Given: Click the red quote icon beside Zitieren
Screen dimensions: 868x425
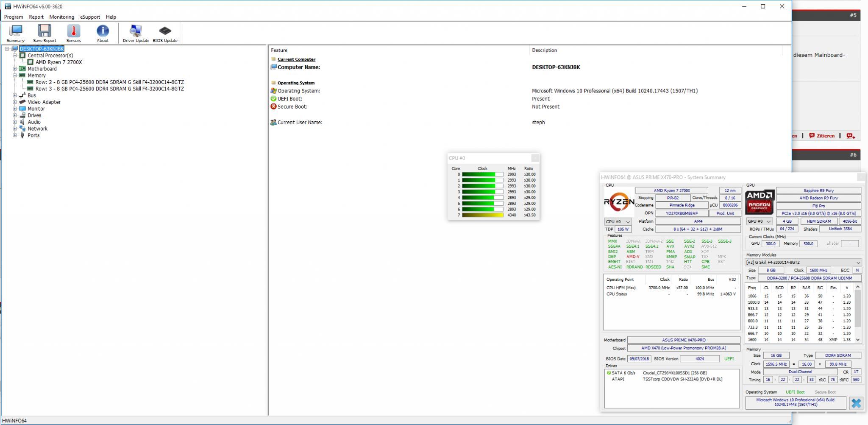Looking at the screenshot, I should pyautogui.click(x=812, y=136).
